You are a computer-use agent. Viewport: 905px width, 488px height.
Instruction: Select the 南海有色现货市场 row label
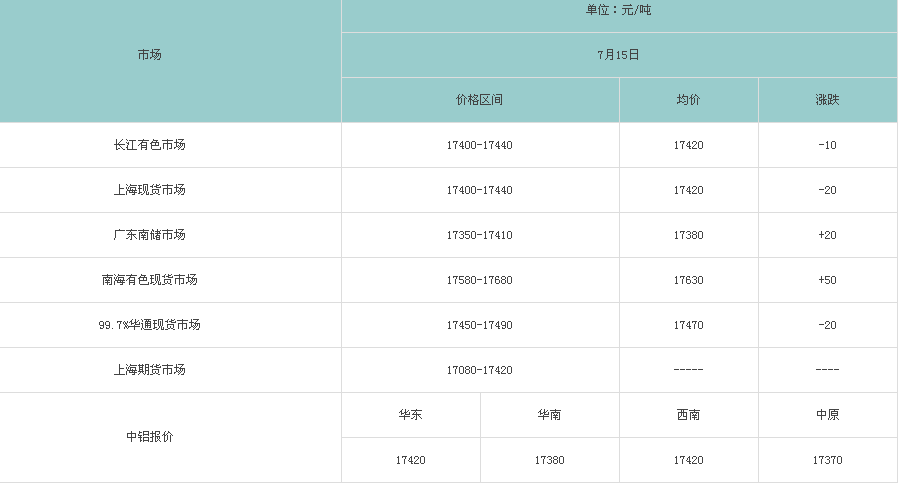point(149,280)
